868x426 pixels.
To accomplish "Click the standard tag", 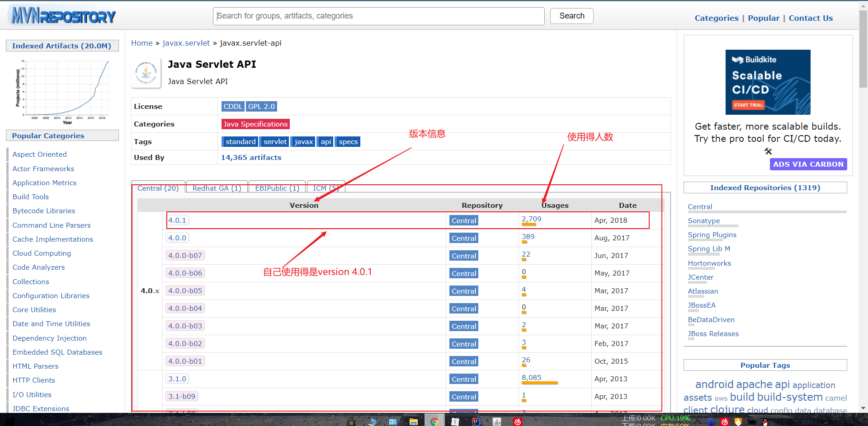I will coord(241,141).
